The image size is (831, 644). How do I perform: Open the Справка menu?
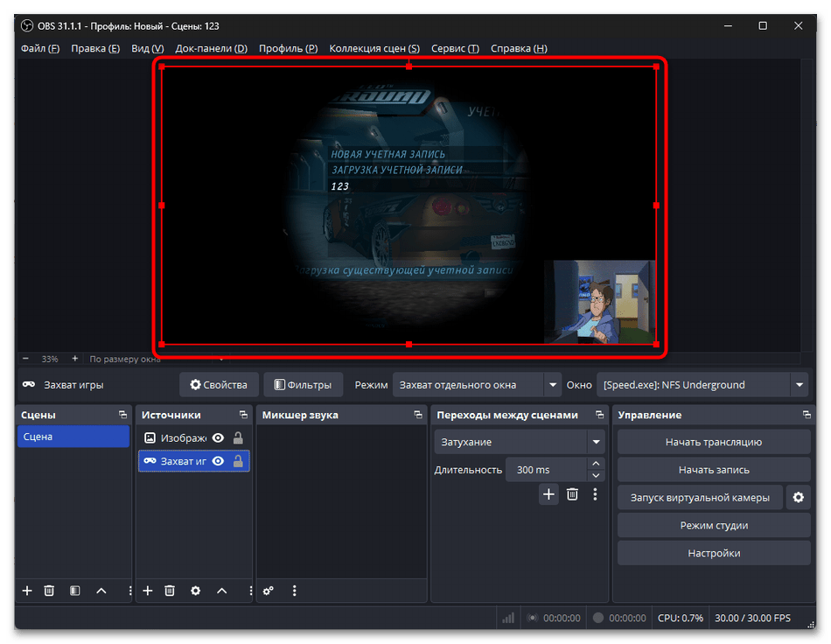click(519, 48)
